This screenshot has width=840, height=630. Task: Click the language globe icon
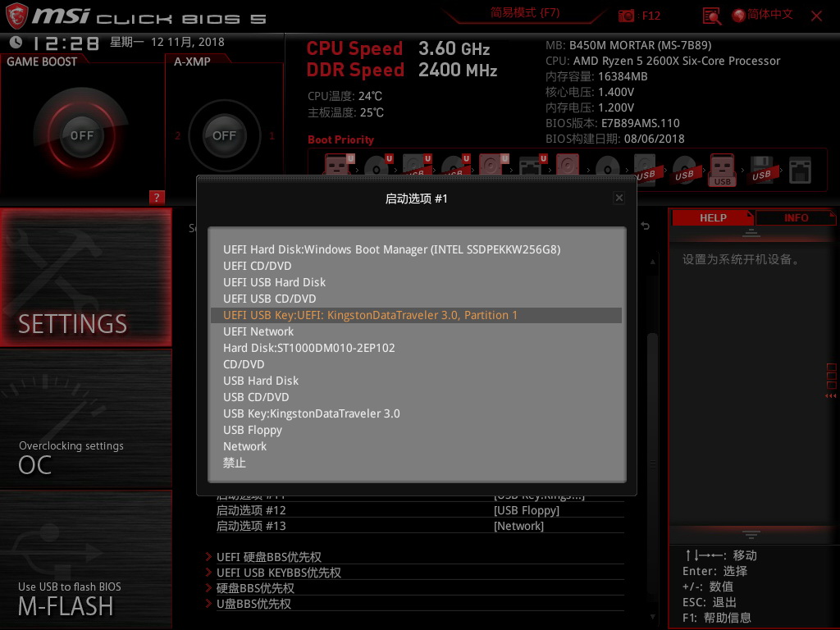(x=739, y=16)
